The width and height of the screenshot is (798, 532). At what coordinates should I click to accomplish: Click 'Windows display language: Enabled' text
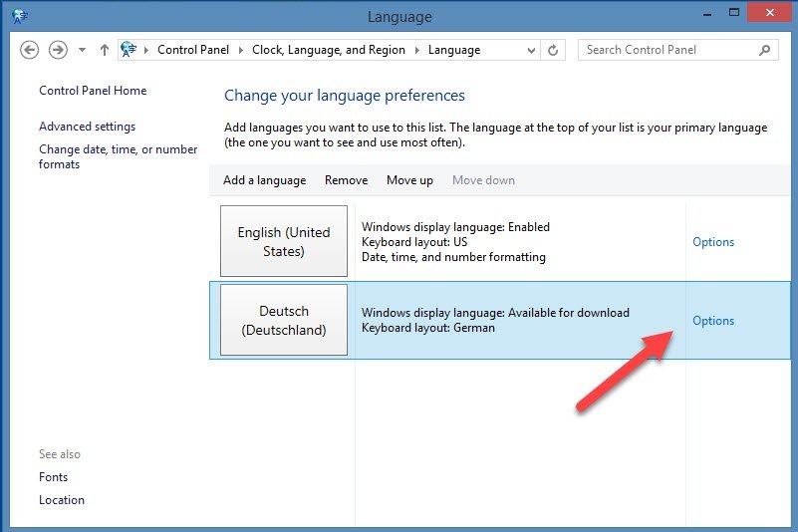point(455,227)
